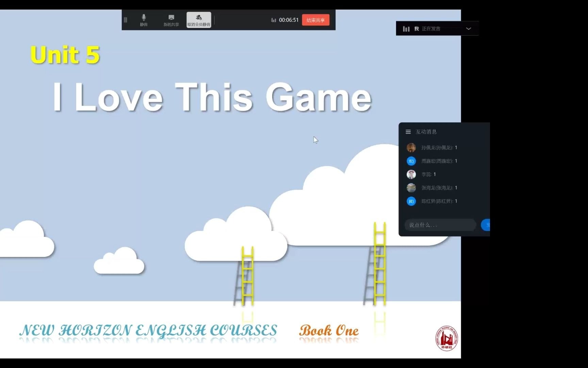Select the message from 周鑫宏(周鑫宏)
588x368 pixels.
coord(439,161)
